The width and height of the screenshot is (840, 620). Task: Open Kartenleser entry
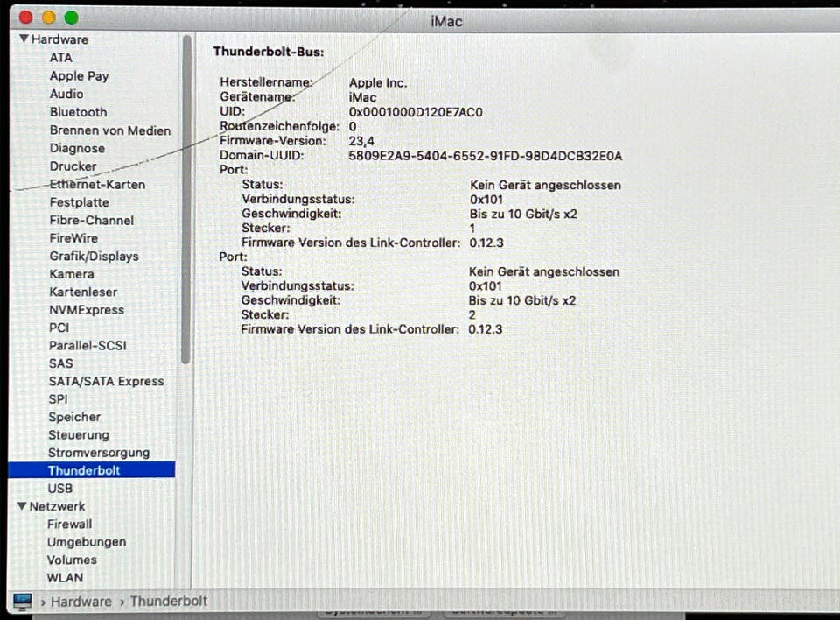(83, 292)
